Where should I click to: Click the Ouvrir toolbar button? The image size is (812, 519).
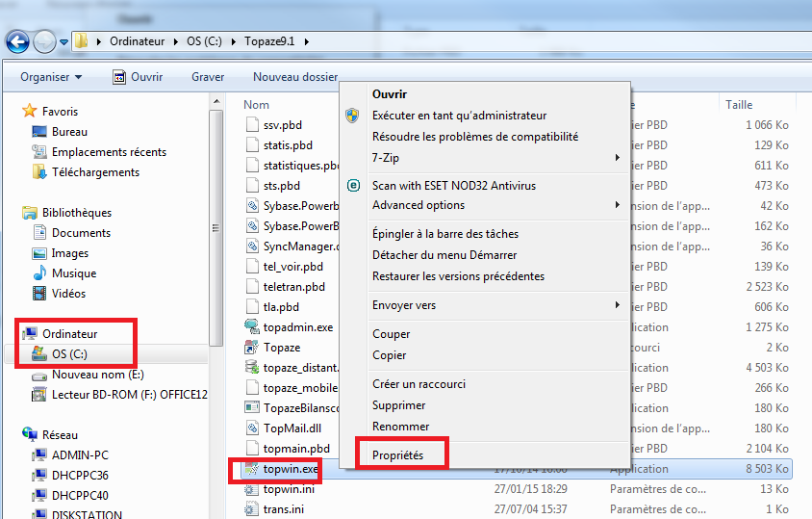tap(138, 77)
